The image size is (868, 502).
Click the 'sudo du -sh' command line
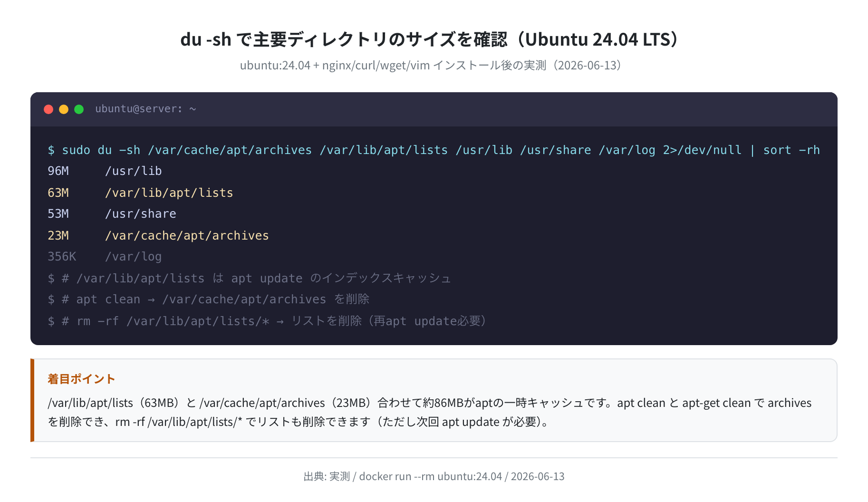pos(434,150)
